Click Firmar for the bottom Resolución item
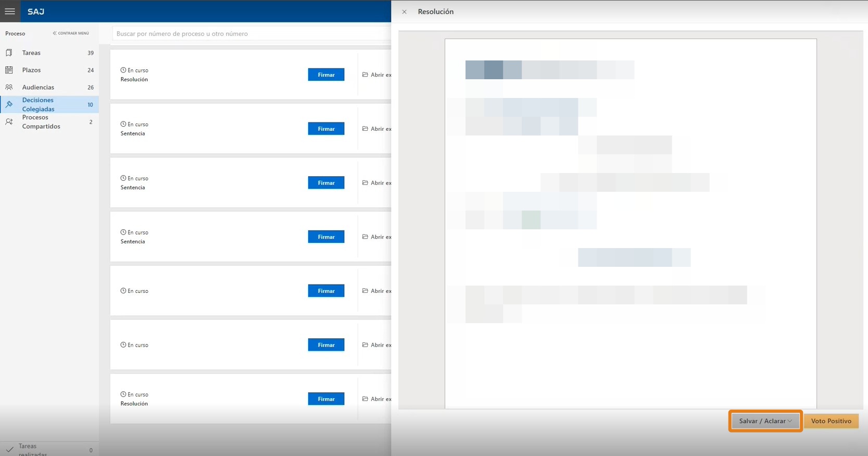The height and width of the screenshot is (456, 868). (x=326, y=399)
